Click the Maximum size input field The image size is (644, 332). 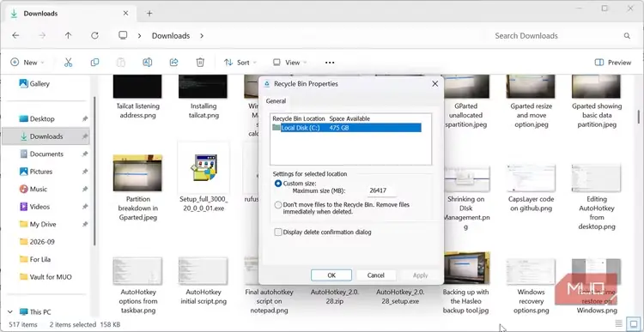point(382,190)
